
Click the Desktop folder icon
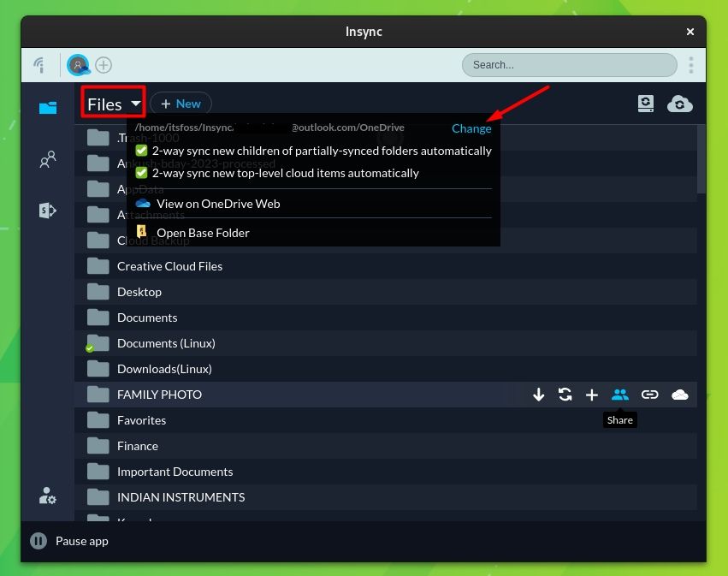98,292
